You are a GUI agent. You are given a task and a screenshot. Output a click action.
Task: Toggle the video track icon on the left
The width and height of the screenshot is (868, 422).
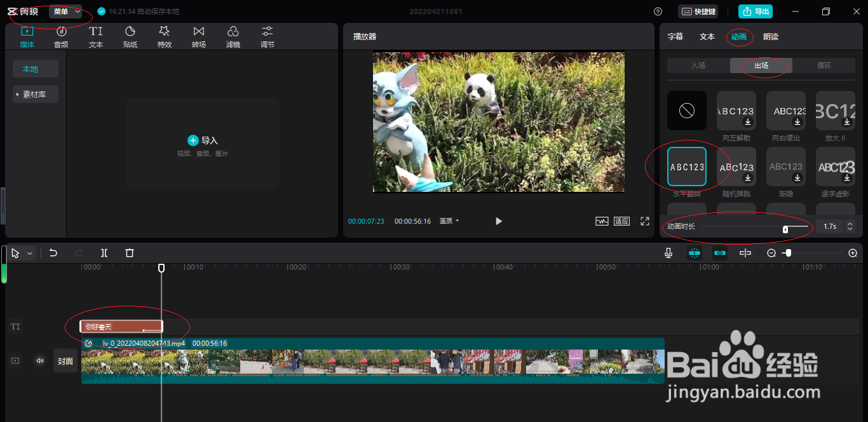(15, 361)
